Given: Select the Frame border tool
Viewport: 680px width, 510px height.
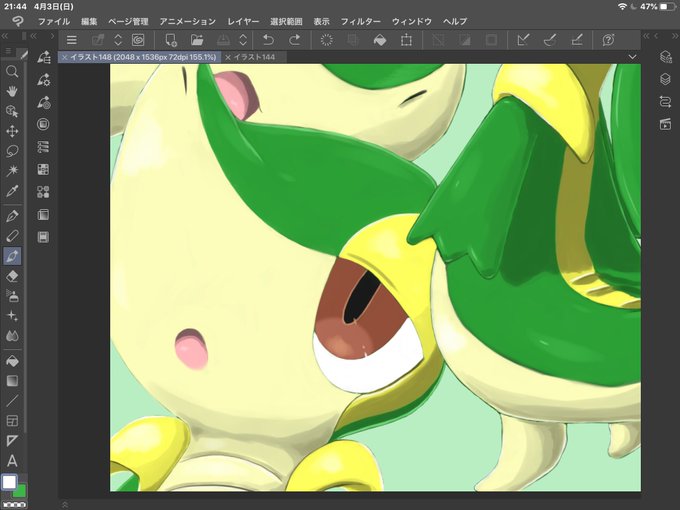Looking at the screenshot, I should [x=12, y=421].
